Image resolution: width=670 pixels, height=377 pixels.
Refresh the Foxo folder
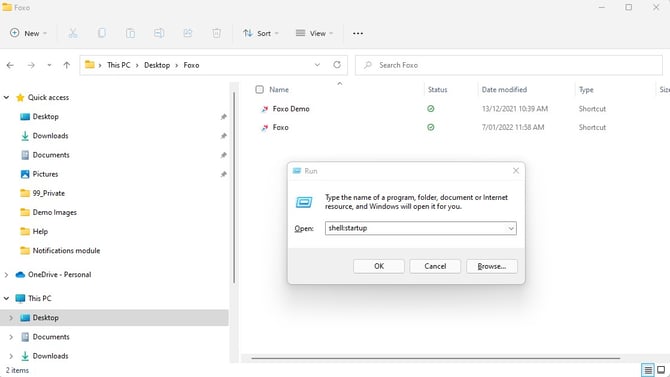click(x=337, y=65)
